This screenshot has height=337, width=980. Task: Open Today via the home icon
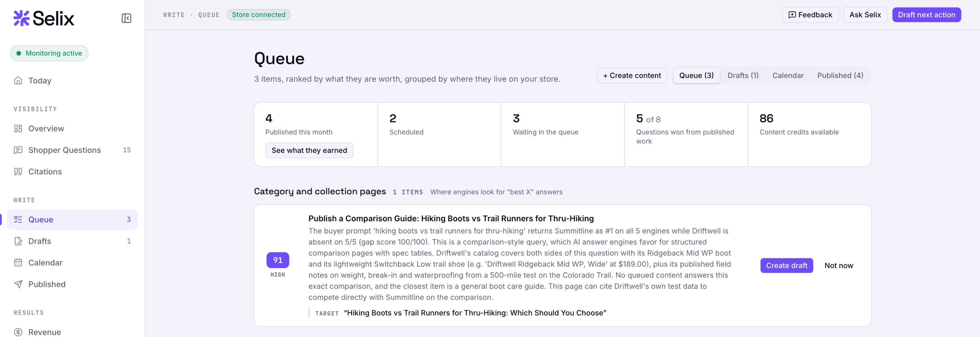click(18, 80)
